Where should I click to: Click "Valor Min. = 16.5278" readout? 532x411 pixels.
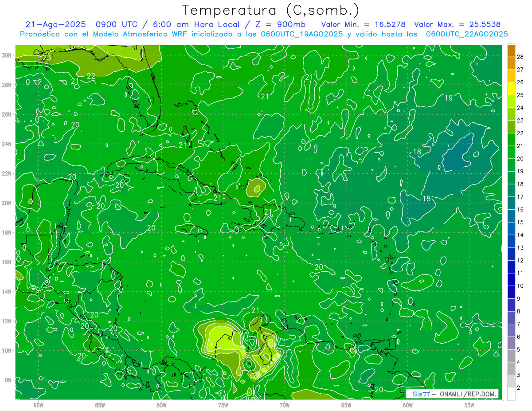[x=363, y=24]
